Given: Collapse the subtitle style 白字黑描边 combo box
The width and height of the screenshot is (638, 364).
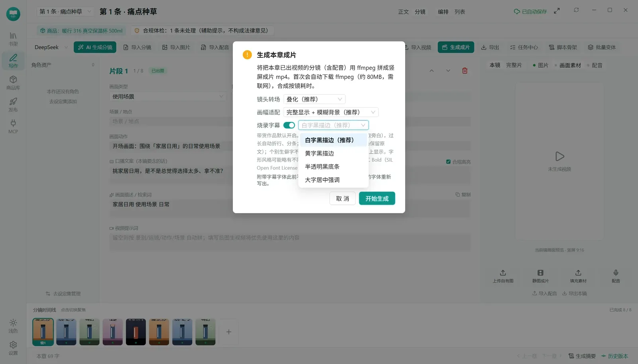Looking at the screenshot, I should pos(333,125).
